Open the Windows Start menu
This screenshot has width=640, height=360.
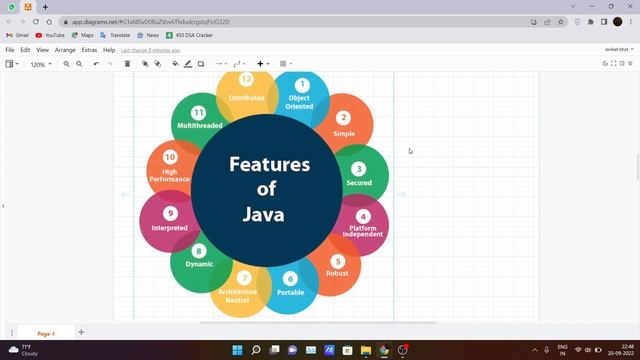pyautogui.click(x=238, y=350)
